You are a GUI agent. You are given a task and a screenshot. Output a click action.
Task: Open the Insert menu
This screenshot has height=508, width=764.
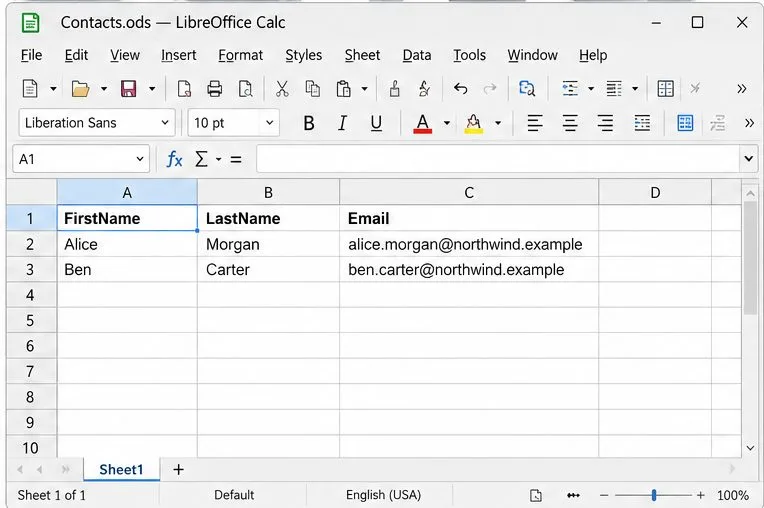[179, 56]
